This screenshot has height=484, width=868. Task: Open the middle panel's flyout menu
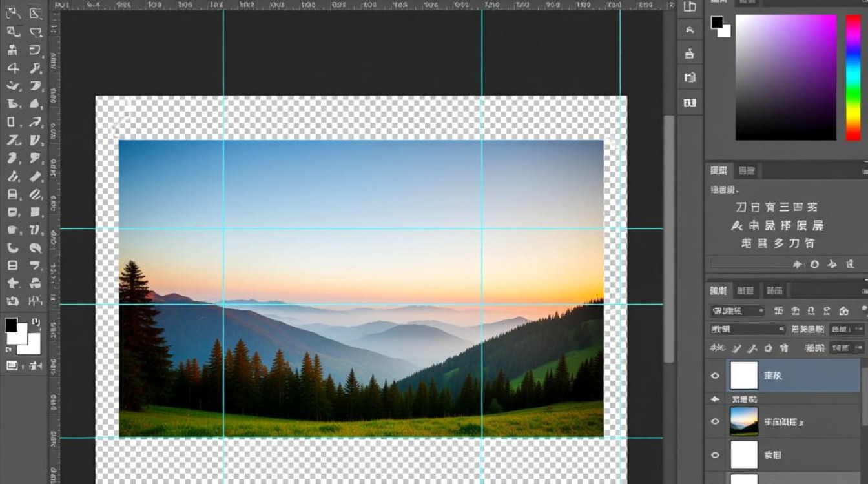(x=864, y=171)
